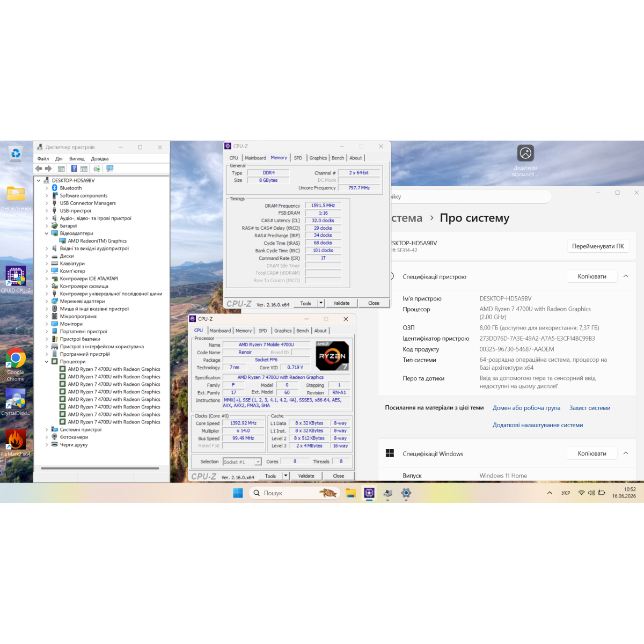Open the Домен або робоча група link
Screen dimensions: 644x644
[x=526, y=408]
